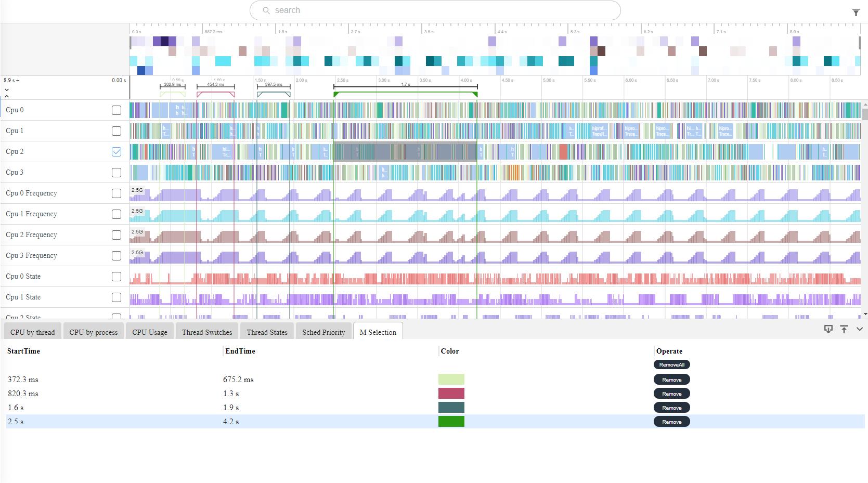Remove the 2.5 s selection row

click(x=671, y=422)
